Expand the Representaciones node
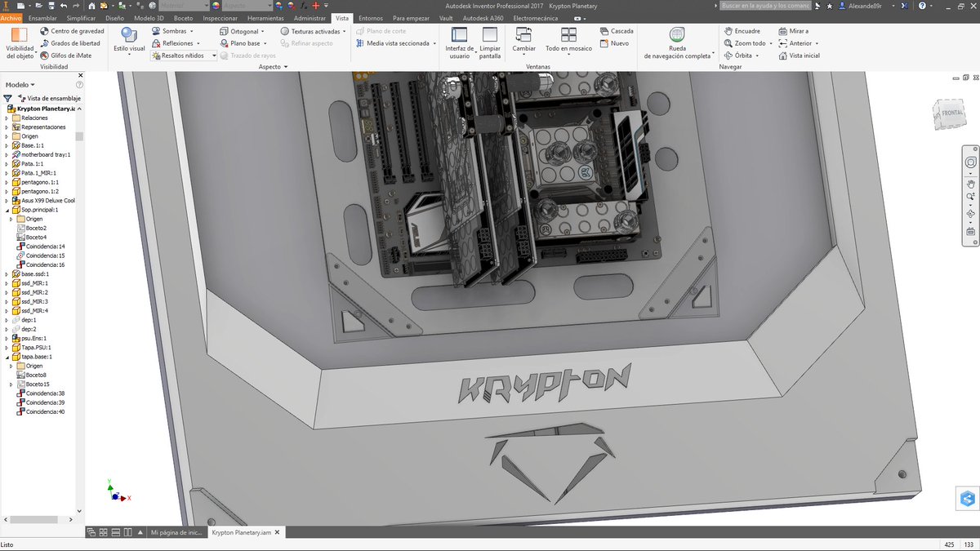The height and width of the screenshot is (551, 980). pyautogui.click(x=7, y=127)
